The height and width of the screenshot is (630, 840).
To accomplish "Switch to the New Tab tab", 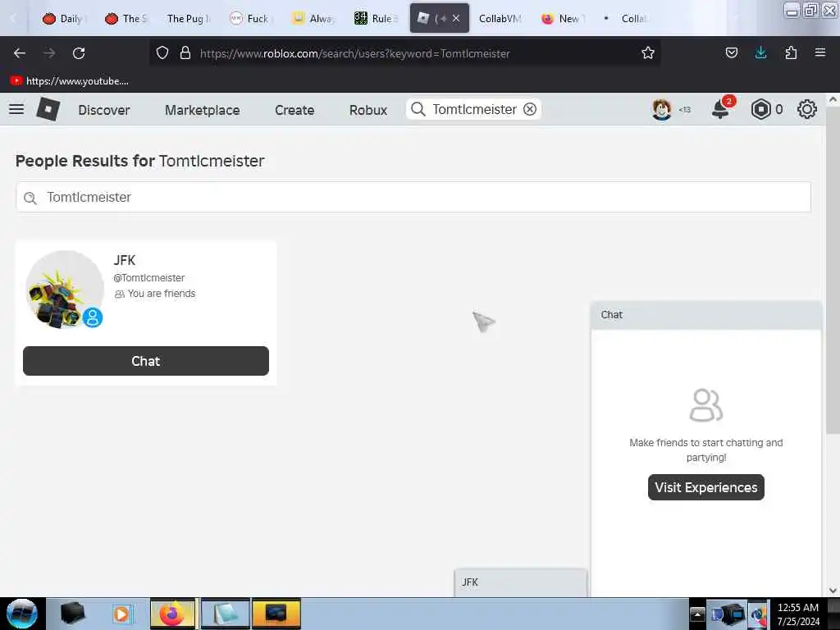I will coord(563,19).
